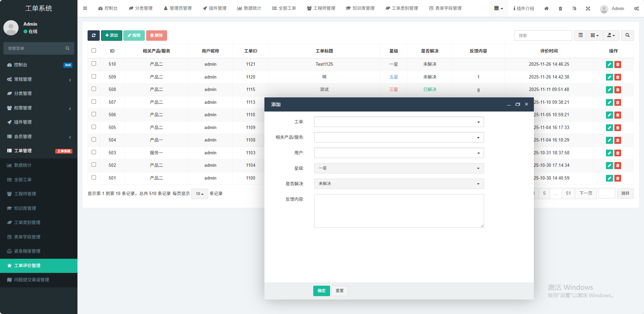Click the 确定 confirm button
The width and height of the screenshot is (644, 314).
tap(321, 291)
